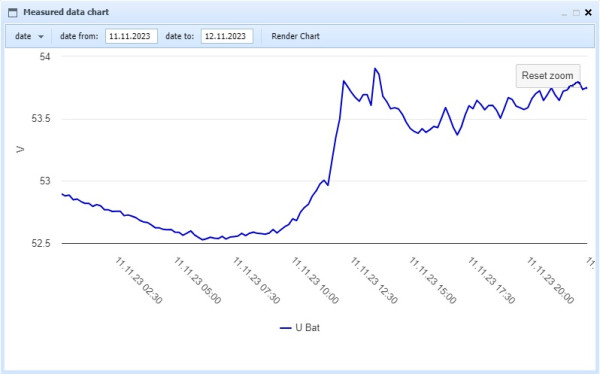
Task: Minimize the Measured data chart window
Action: (x=564, y=13)
